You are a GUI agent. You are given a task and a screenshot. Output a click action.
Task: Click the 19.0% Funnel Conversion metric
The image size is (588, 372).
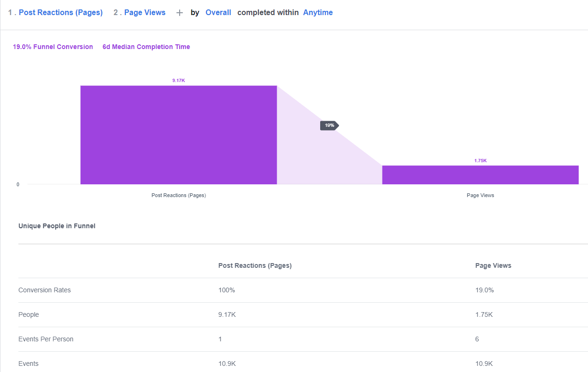(53, 47)
